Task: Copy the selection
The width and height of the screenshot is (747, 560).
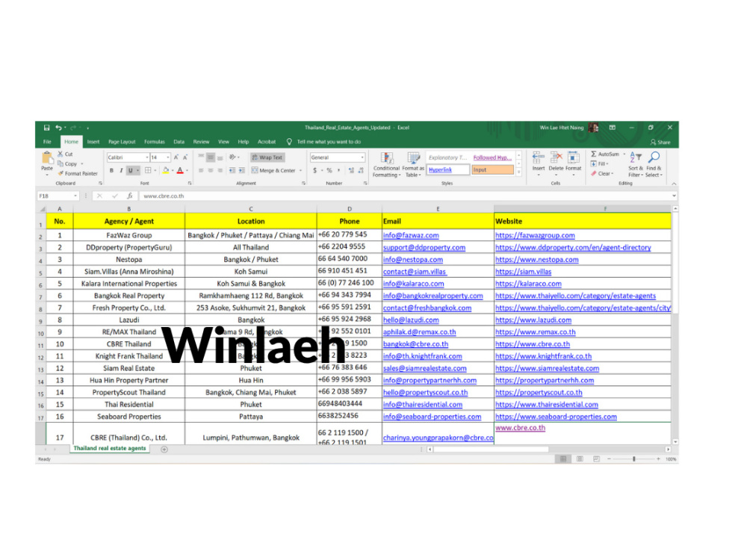Action: (x=67, y=164)
